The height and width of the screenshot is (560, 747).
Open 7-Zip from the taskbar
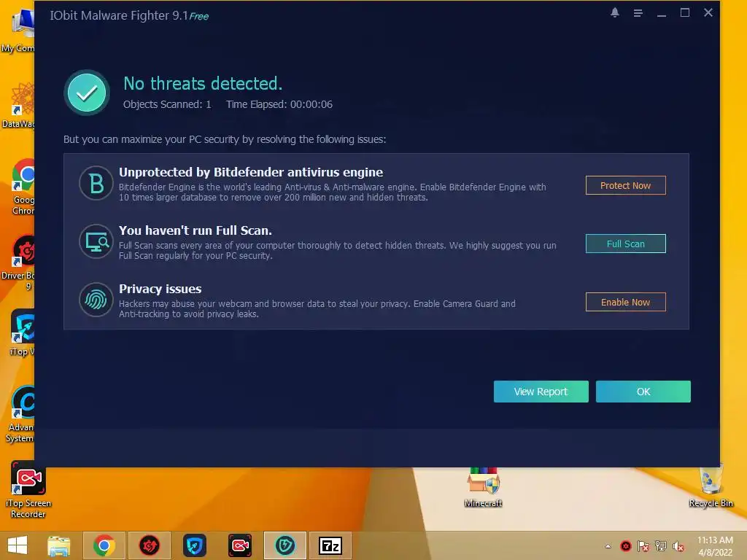click(x=330, y=545)
